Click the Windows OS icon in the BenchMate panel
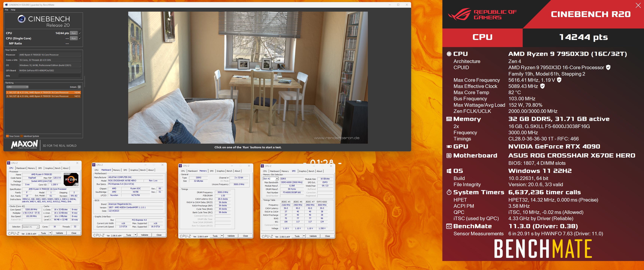Viewport: 644px width, 270px height. (449, 171)
